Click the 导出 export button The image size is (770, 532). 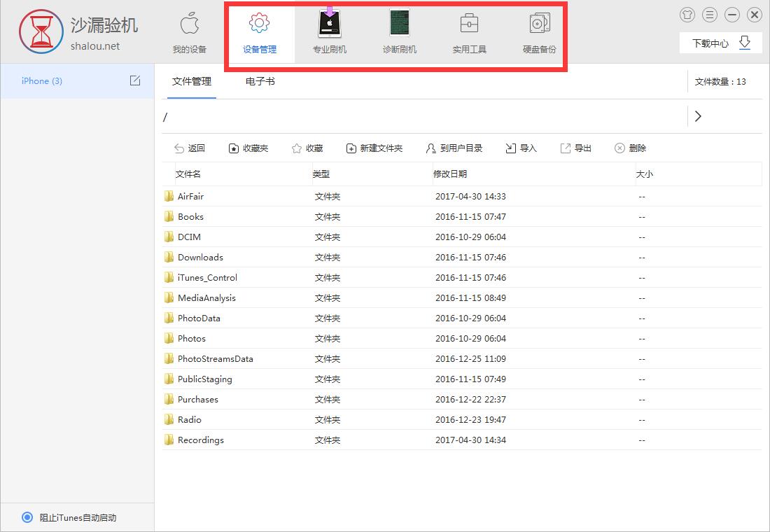pyautogui.click(x=576, y=148)
